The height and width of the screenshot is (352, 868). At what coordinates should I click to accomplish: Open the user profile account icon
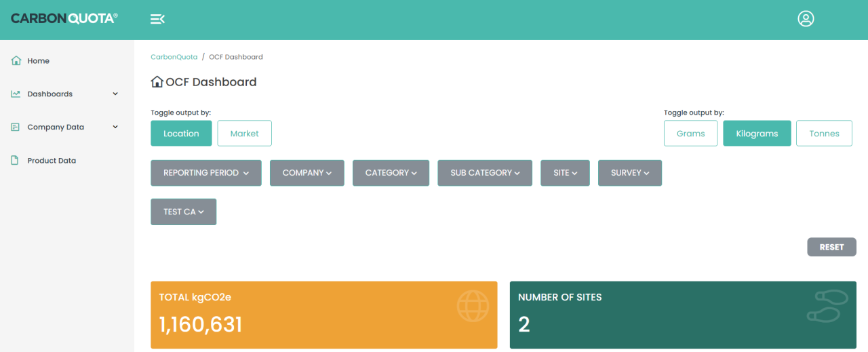click(806, 19)
